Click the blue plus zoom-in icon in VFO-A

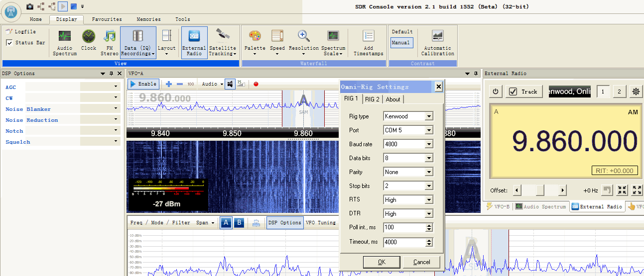(x=169, y=84)
